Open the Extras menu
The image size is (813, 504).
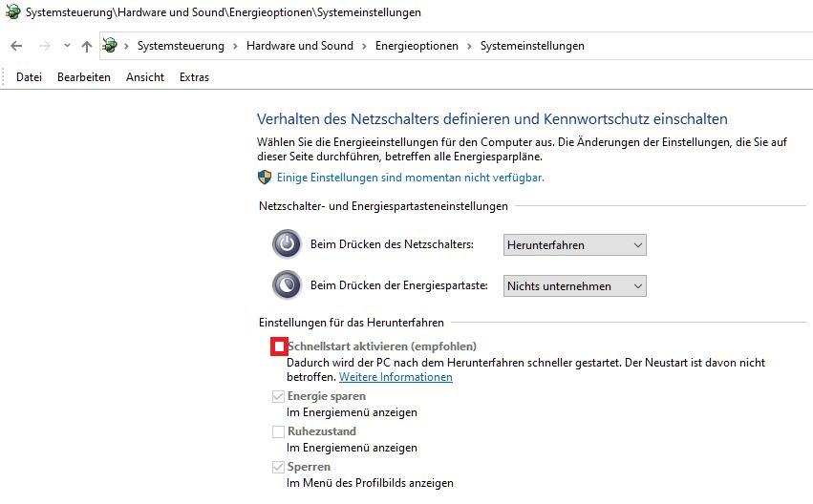tap(195, 77)
